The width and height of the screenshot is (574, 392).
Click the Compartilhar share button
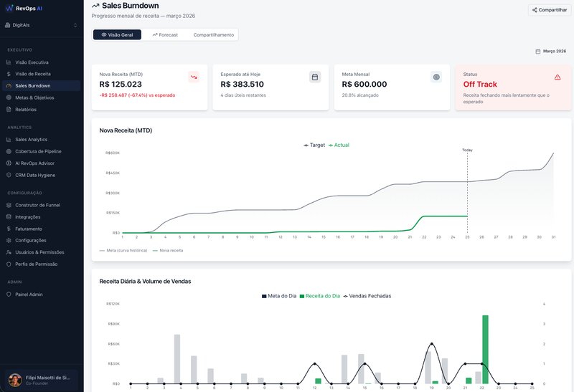click(550, 10)
